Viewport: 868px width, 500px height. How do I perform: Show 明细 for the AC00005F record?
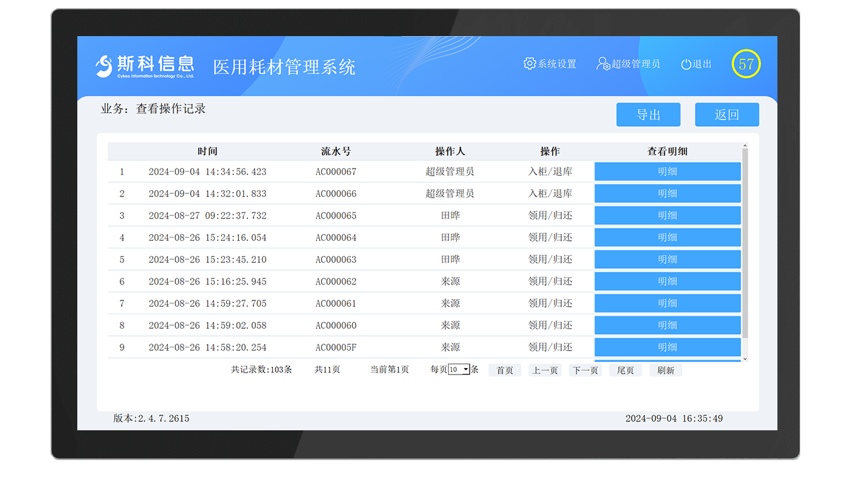(x=668, y=347)
